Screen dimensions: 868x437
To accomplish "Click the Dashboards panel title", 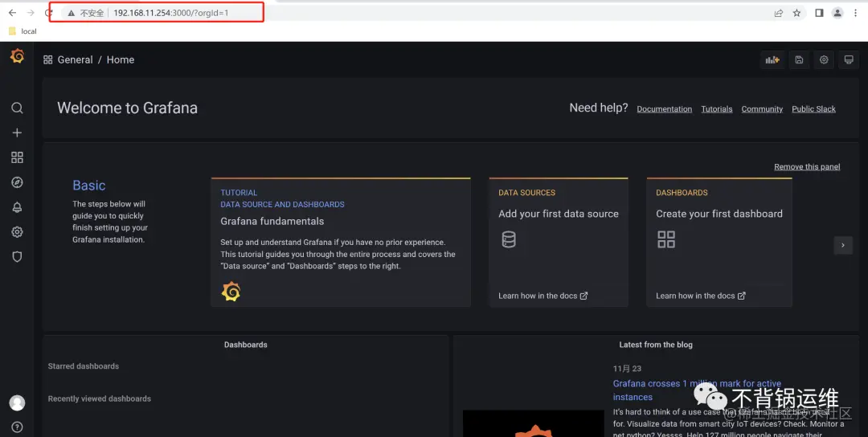I will tap(246, 345).
